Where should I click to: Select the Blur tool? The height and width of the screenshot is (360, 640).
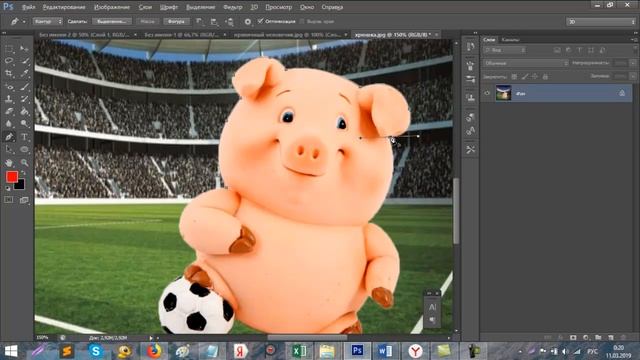[x=9, y=124]
